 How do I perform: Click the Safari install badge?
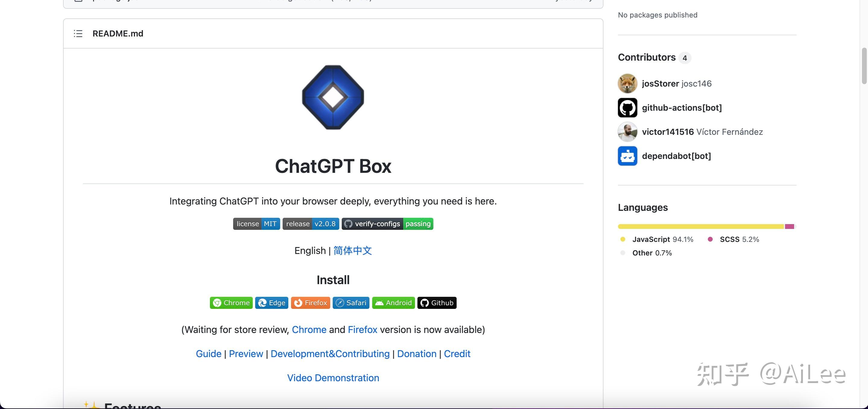pyautogui.click(x=350, y=303)
